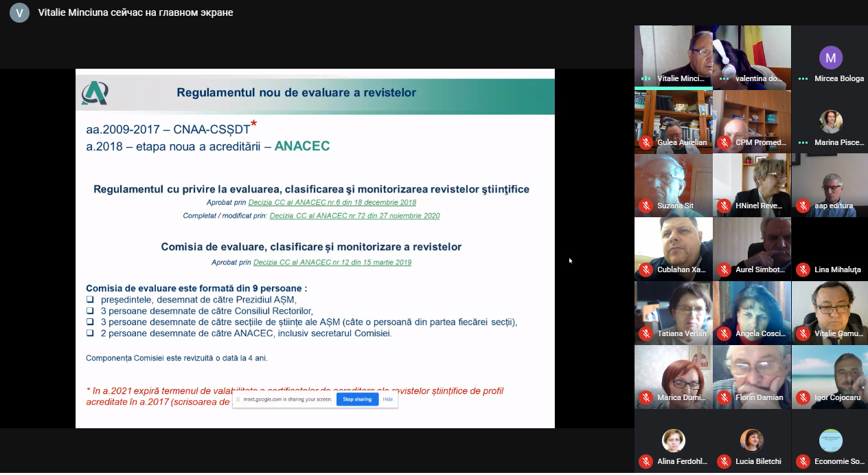868x475 pixels.
Task: Click Marina Pisce... profile avatar
Action: [x=831, y=122]
